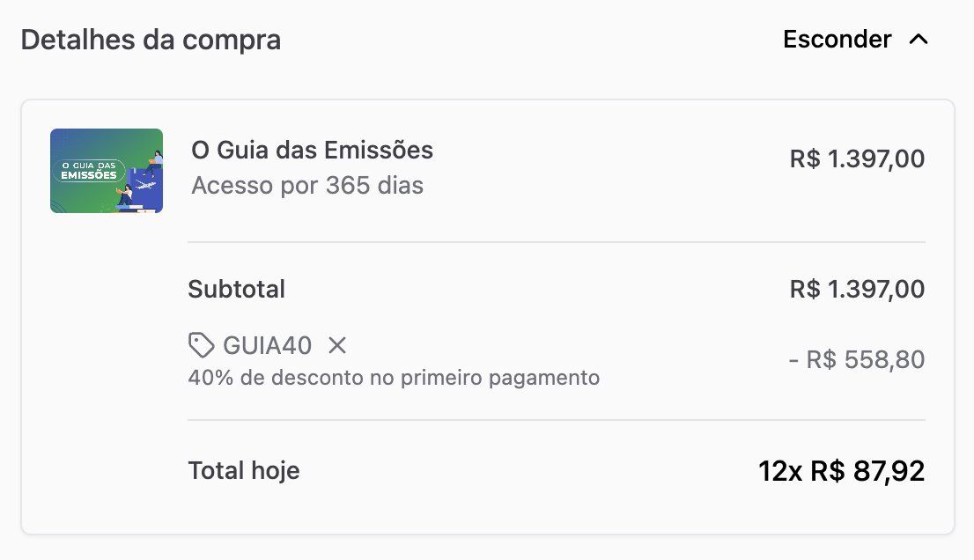This screenshot has width=974, height=560.
Task: Click the Acesso por 365 dias subtitle
Action: [x=307, y=185]
